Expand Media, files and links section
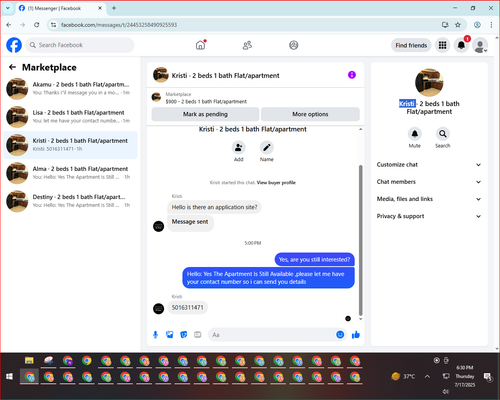 (x=429, y=199)
